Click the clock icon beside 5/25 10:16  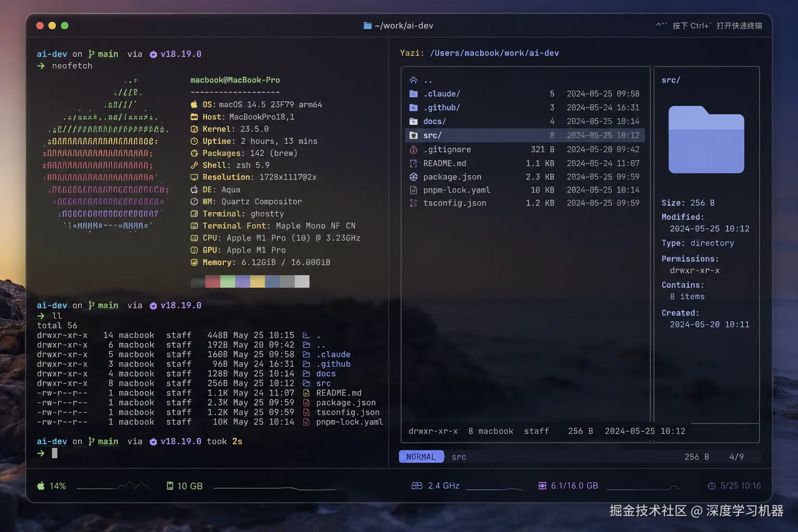tap(712, 486)
